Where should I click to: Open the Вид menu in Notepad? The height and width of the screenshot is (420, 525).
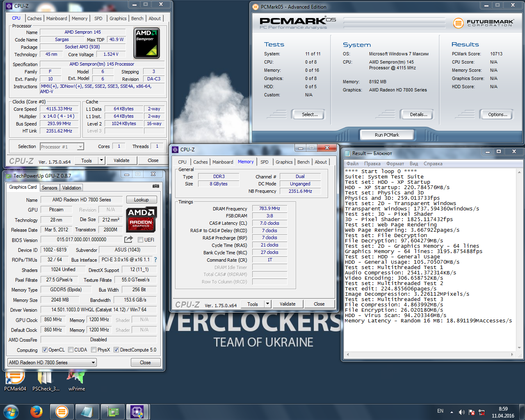point(414,164)
